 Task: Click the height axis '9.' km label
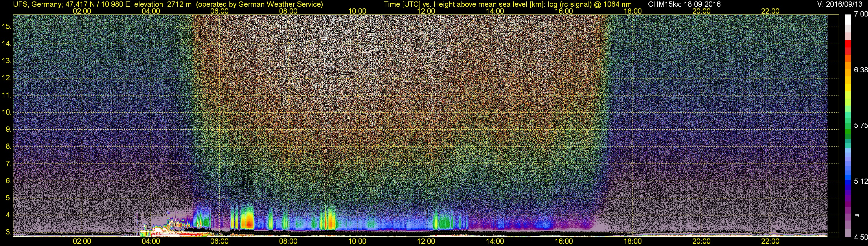[8, 129]
